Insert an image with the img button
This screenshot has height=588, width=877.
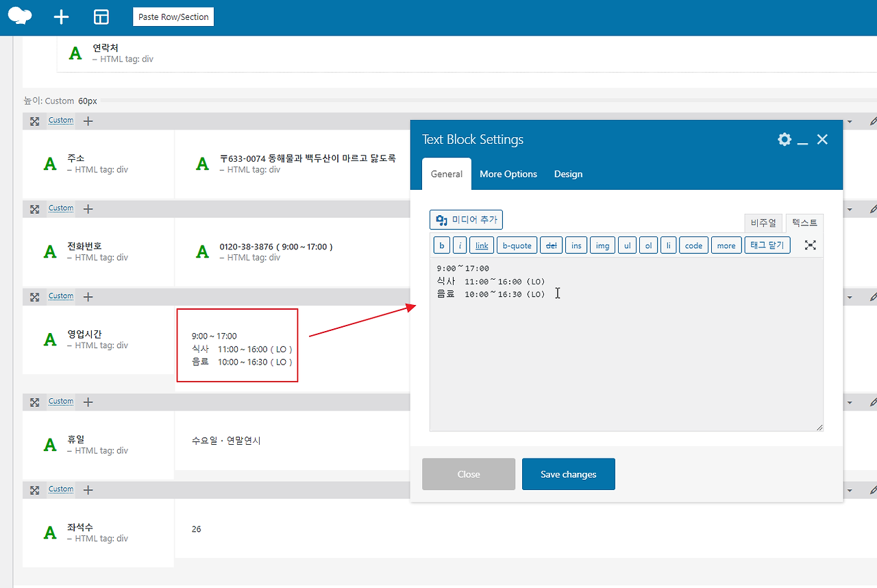pyautogui.click(x=602, y=245)
